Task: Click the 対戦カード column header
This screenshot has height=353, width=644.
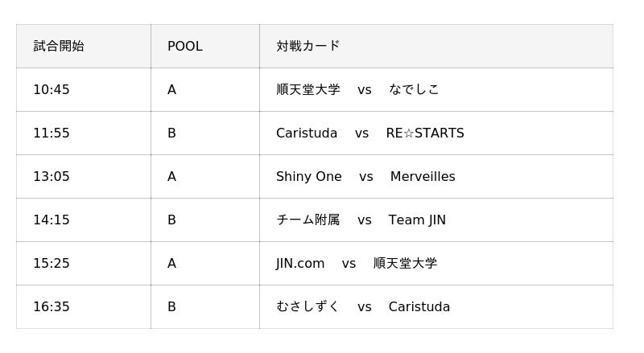Action: (x=308, y=47)
